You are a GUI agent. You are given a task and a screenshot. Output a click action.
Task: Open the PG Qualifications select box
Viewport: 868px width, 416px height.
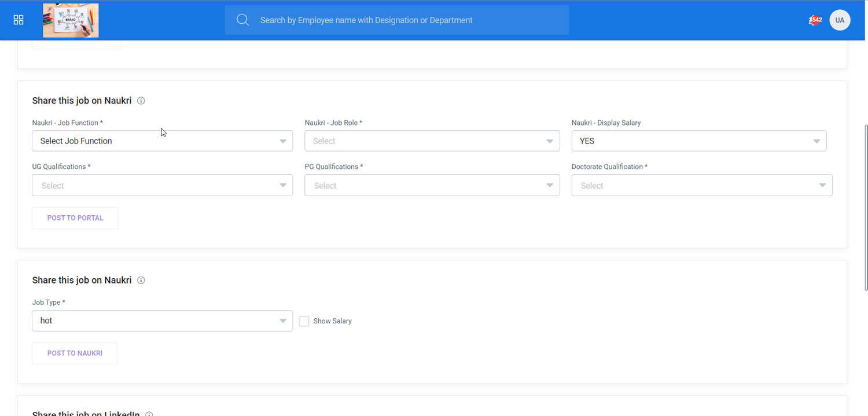click(x=432, y=186)
